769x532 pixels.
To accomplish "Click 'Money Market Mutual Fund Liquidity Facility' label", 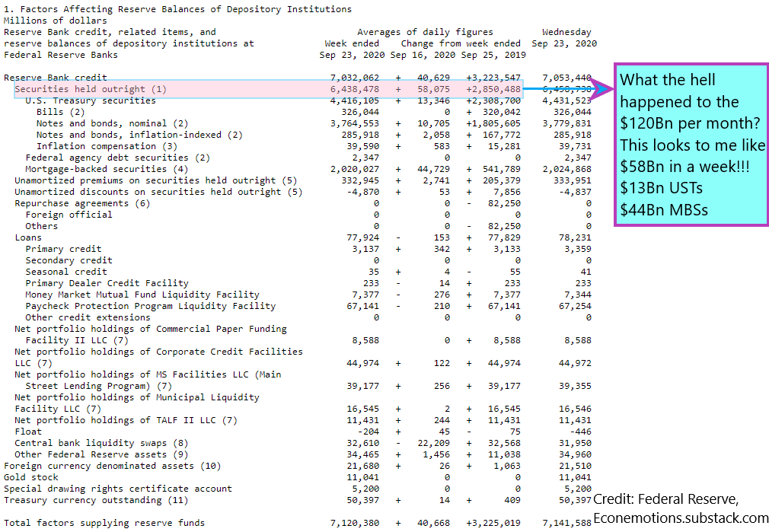I will (x=142, y=295).
